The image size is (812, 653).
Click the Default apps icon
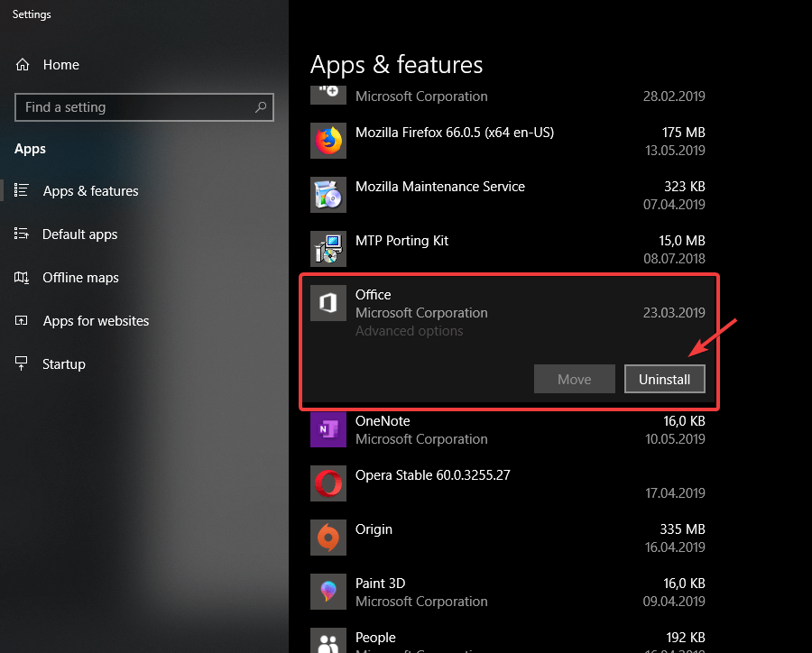coord(22,235)
